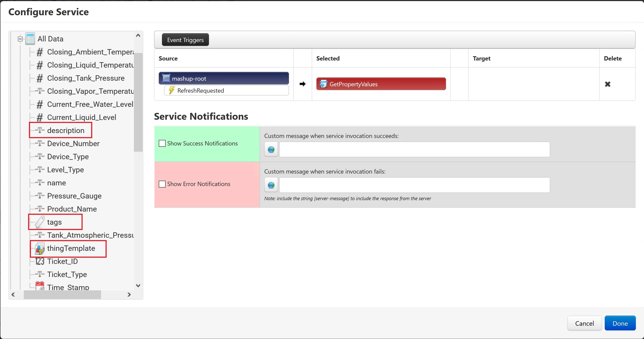Click the tree vertical scrollbar thumb
644x339 pixels.
click(138, 102)
